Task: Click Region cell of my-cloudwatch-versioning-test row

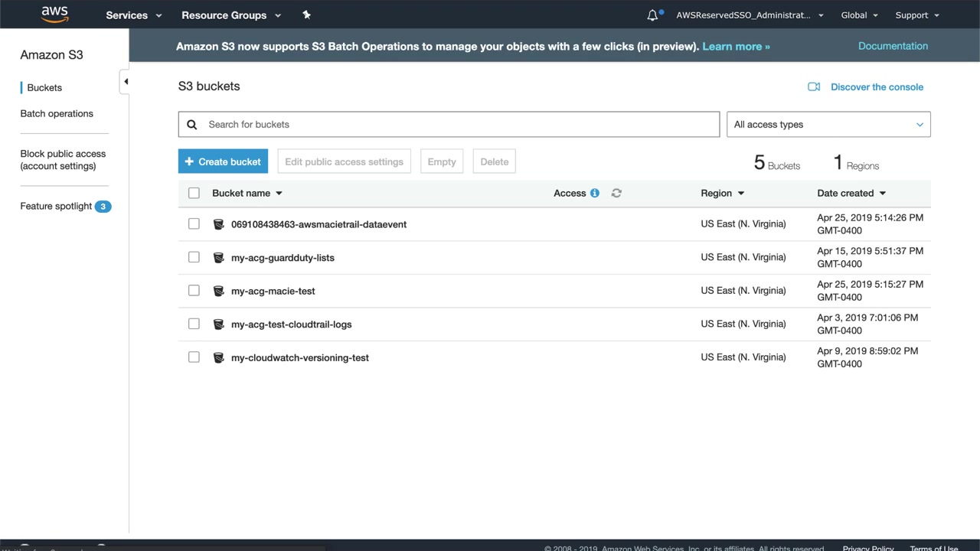Action: tap(743, 357)
